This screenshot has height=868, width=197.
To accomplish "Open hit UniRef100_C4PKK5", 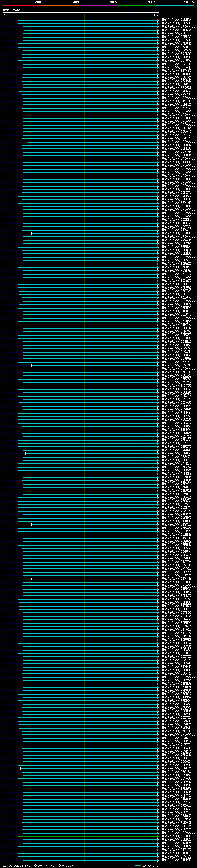I will [x=177, y=30].
